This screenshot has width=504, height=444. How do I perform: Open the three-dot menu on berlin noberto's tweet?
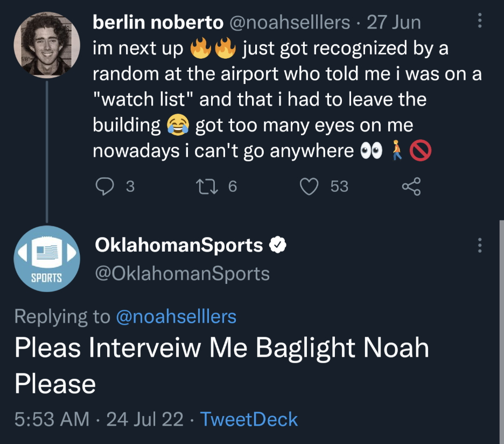[480, 21]
